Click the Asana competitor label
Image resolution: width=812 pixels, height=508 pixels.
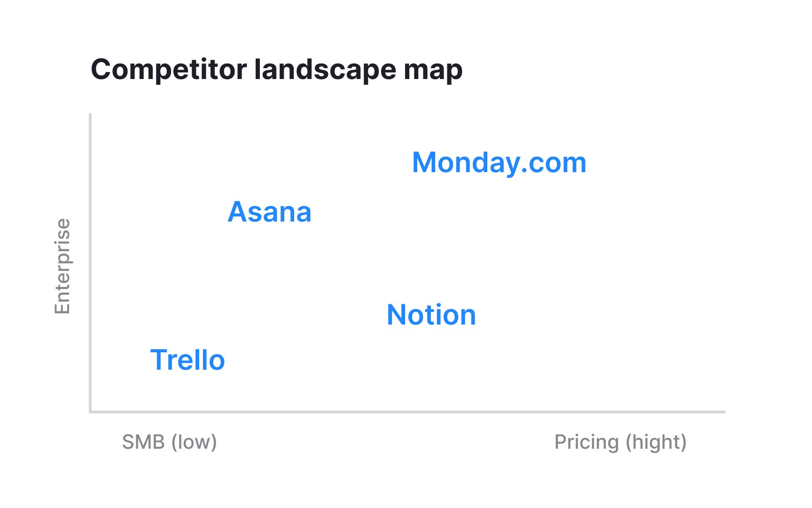pyautogui.click(x=269, y=212)
